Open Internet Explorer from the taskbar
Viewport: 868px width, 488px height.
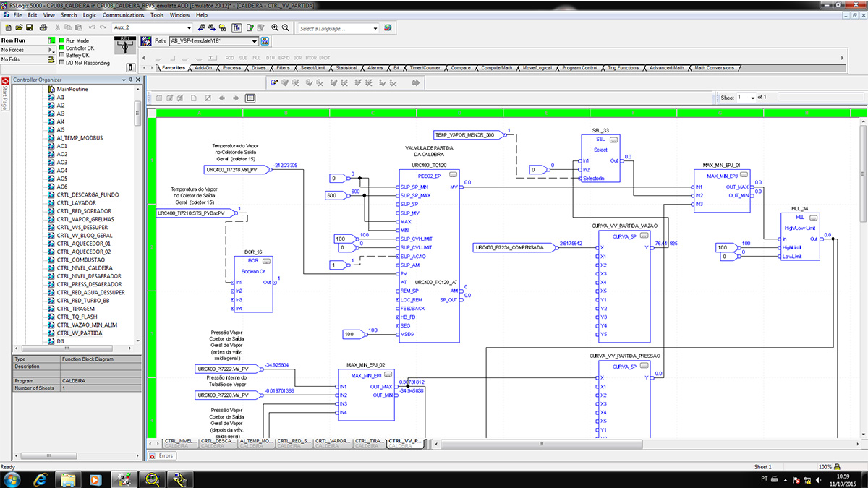pyautogui.click(x=41, y=479)
